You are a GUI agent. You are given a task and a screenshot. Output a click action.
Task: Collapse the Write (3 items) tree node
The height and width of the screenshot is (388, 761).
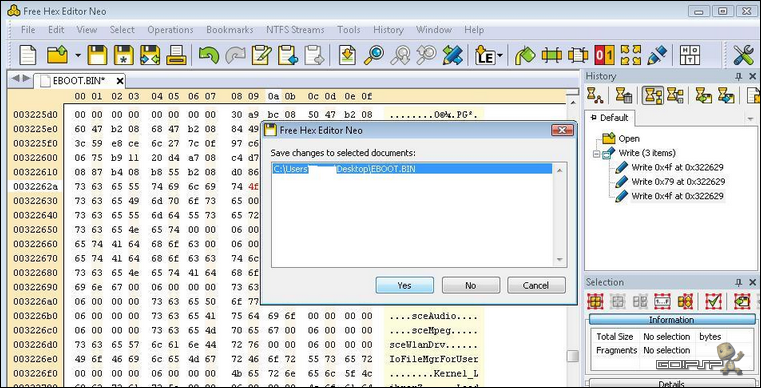coord(596,153)
